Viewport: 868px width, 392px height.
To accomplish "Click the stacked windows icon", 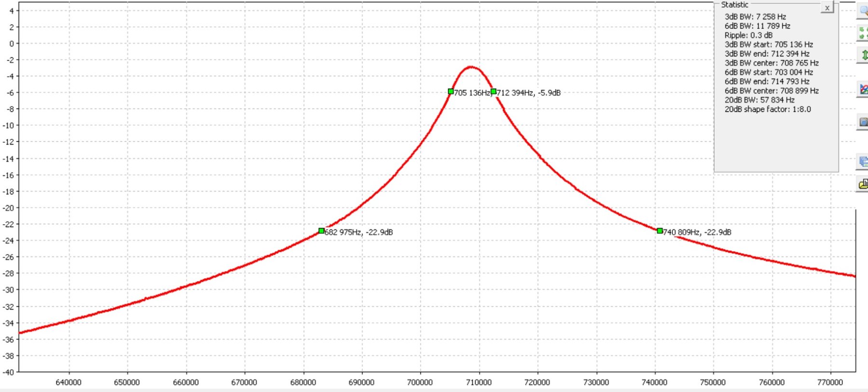I will point(863,162).
